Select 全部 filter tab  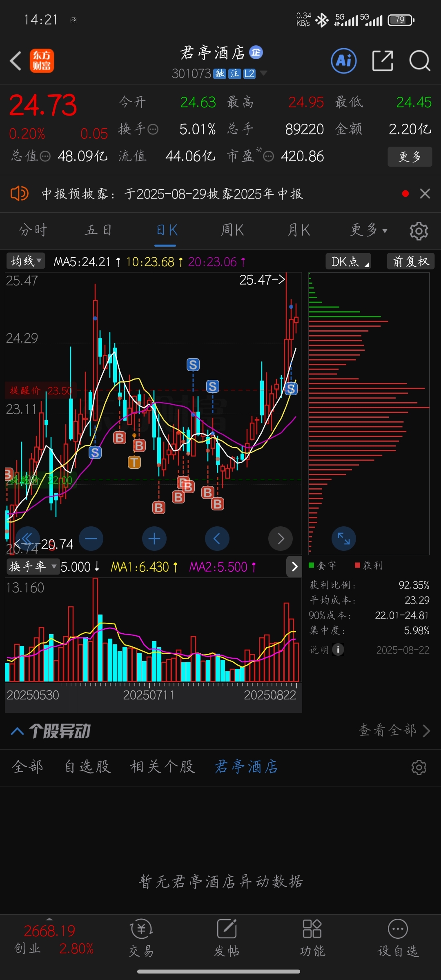pos(28,767)
